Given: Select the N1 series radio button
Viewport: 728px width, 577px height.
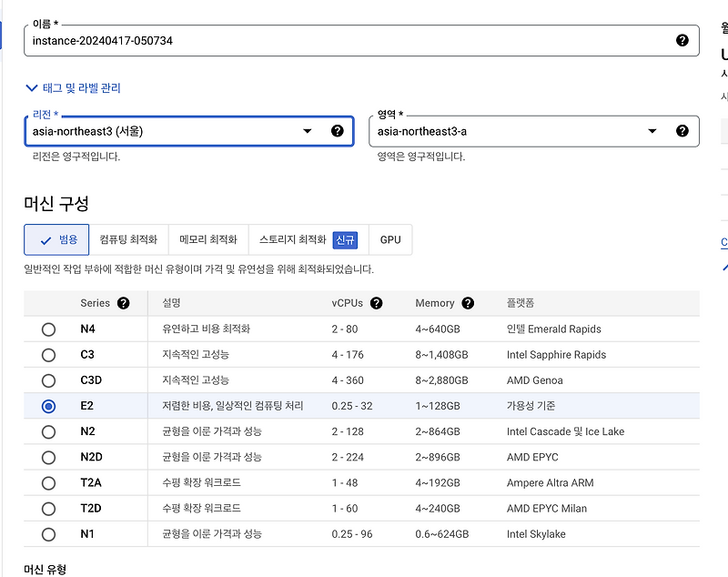Looking at the screenshot, I should 47,534.
